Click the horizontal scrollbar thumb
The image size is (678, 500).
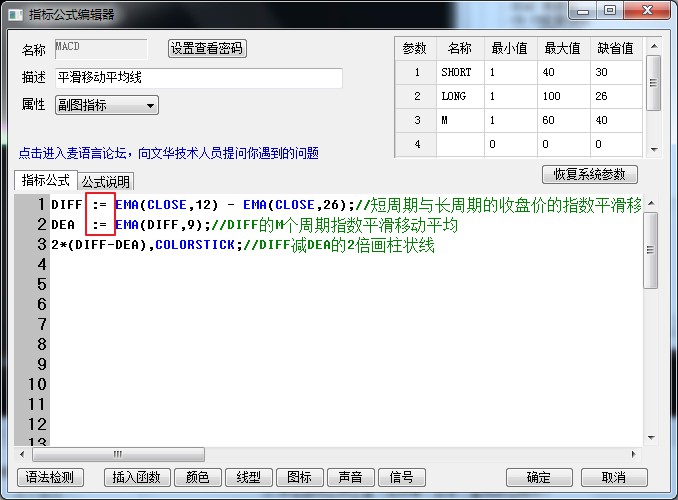click(x=118, y=454)
